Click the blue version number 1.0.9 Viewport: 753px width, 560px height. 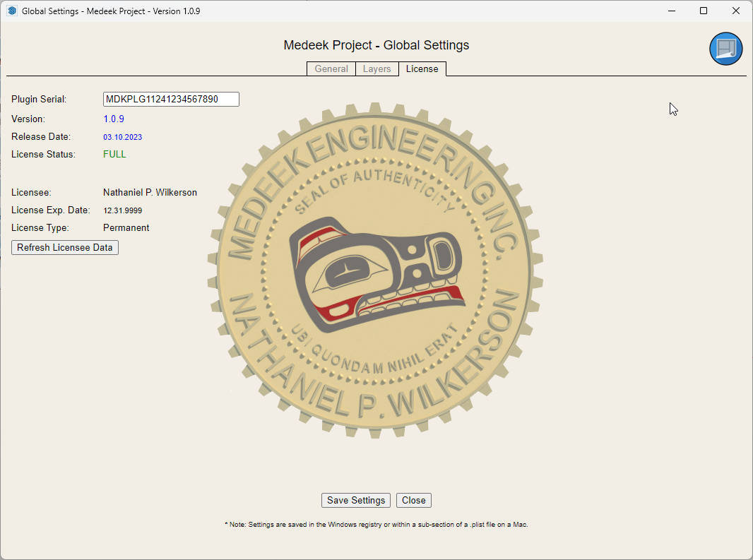point(114,119)
